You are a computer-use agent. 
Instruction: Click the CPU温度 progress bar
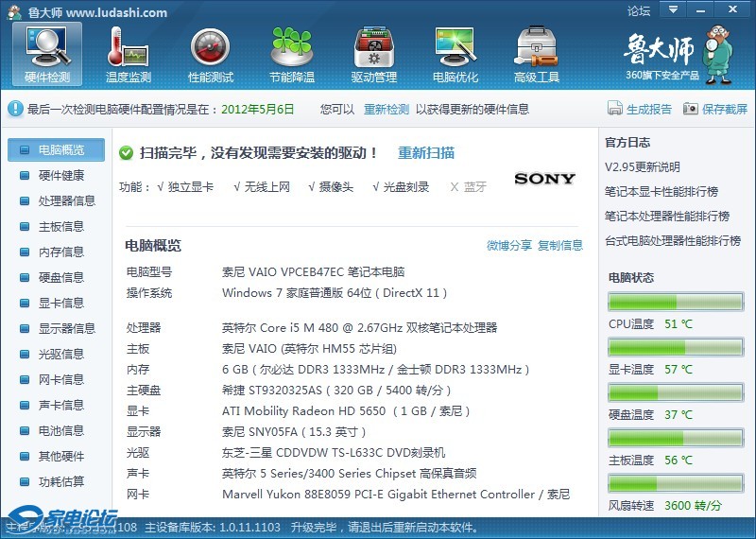[676, 302]
